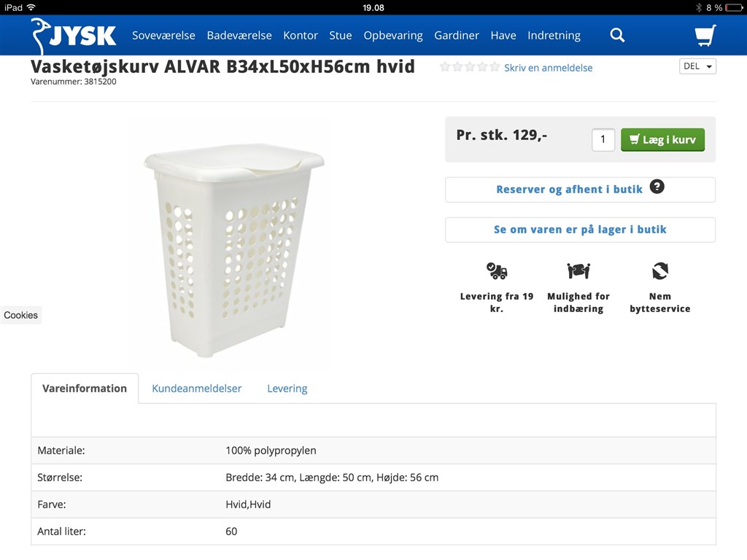Open the search magnifier icon

coord(617,35)
